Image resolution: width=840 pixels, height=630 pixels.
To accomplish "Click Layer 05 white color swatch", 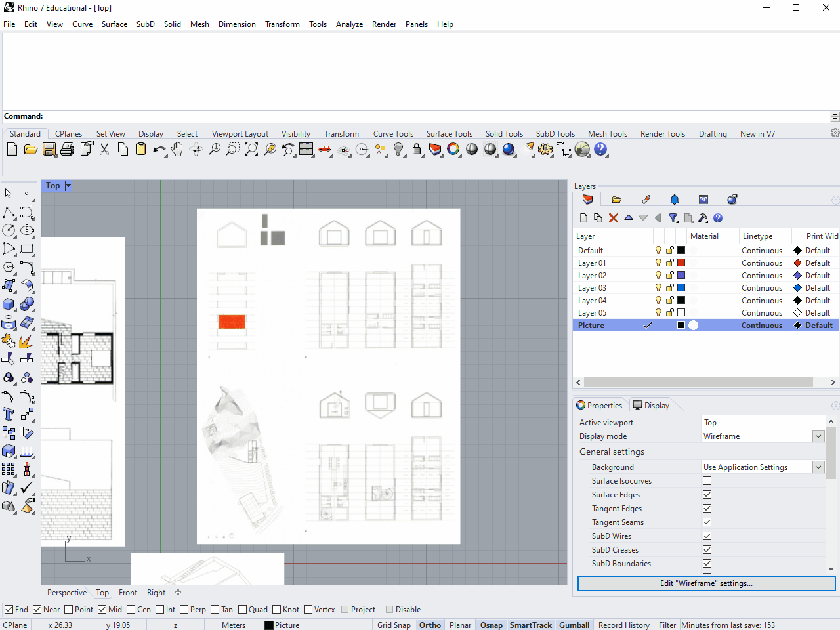I will click(681, 313).
